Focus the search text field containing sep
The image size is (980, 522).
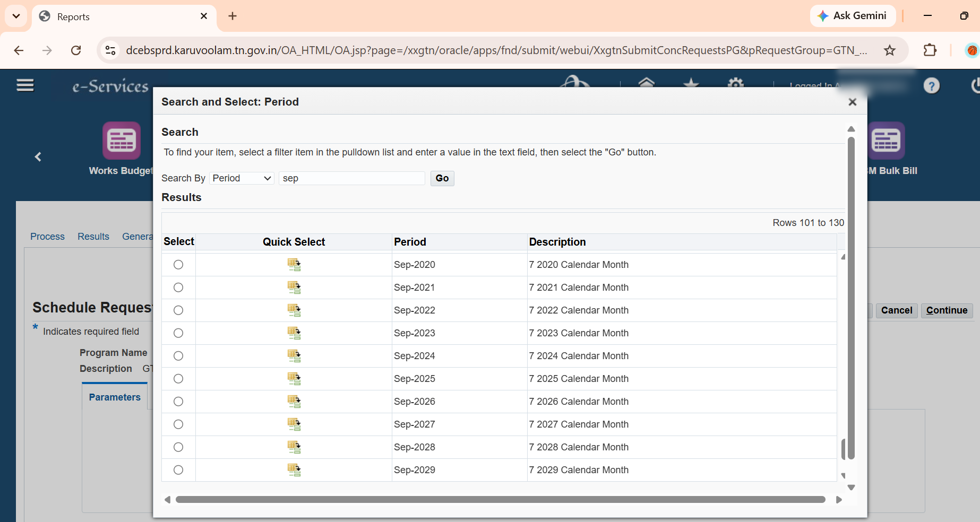pos(352,178)
